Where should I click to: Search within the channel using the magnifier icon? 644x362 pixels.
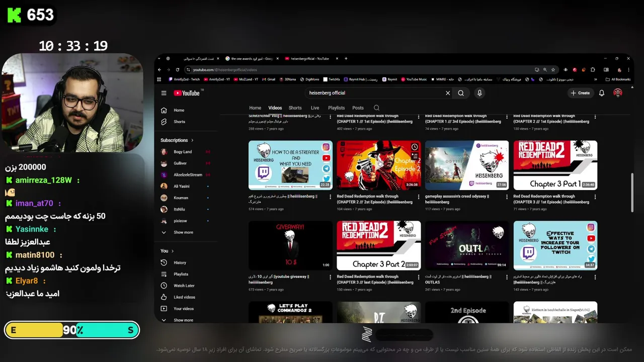376,108
